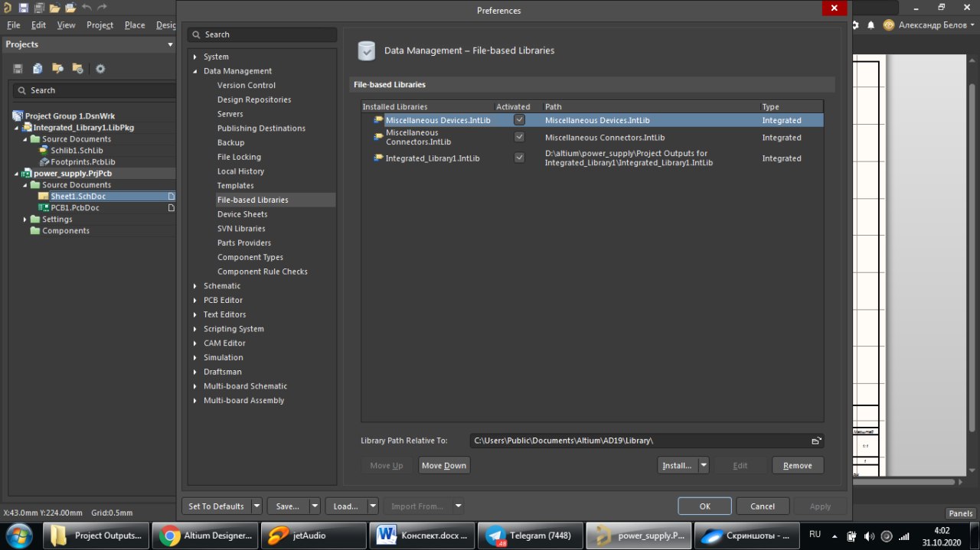Screen dimensions: 980x550
Task: Open the Word Конспект.docx taskbar item
Action: pyautogui.click(x=422, y=535)
